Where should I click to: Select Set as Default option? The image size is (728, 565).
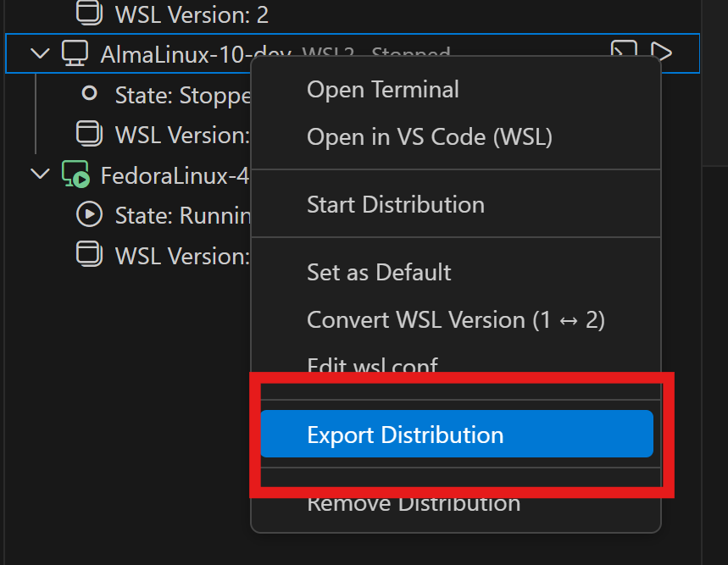379,273
